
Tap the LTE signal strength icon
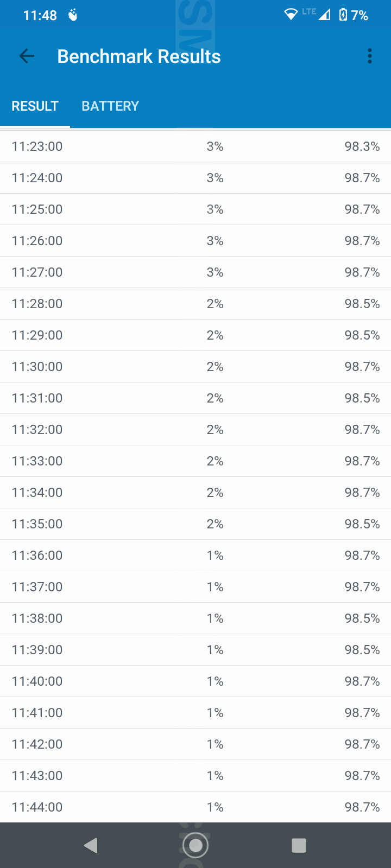point(324,14)
